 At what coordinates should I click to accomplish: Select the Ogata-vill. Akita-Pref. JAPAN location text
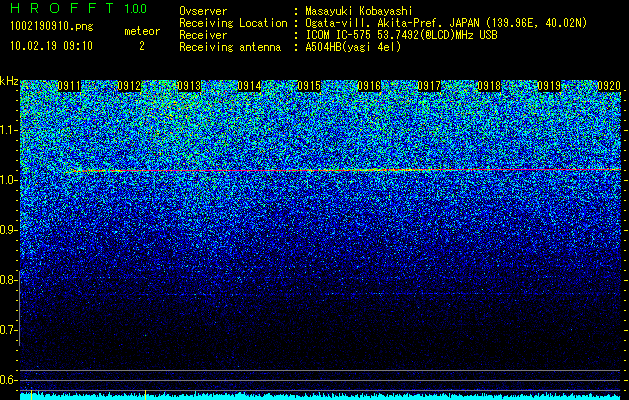446,23
